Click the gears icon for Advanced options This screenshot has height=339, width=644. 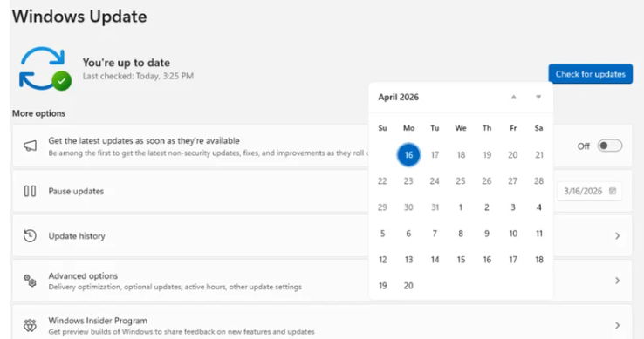(30, 281)
